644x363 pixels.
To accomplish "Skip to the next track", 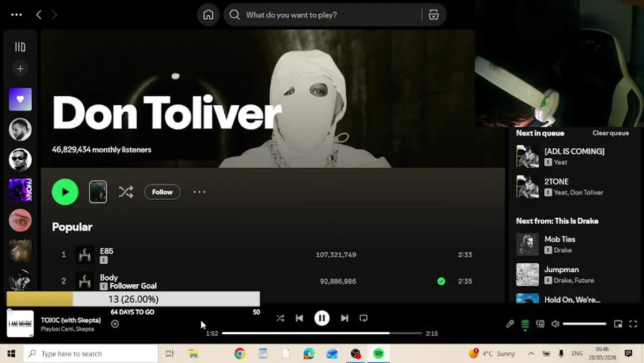I will click(x=345, y=318).
